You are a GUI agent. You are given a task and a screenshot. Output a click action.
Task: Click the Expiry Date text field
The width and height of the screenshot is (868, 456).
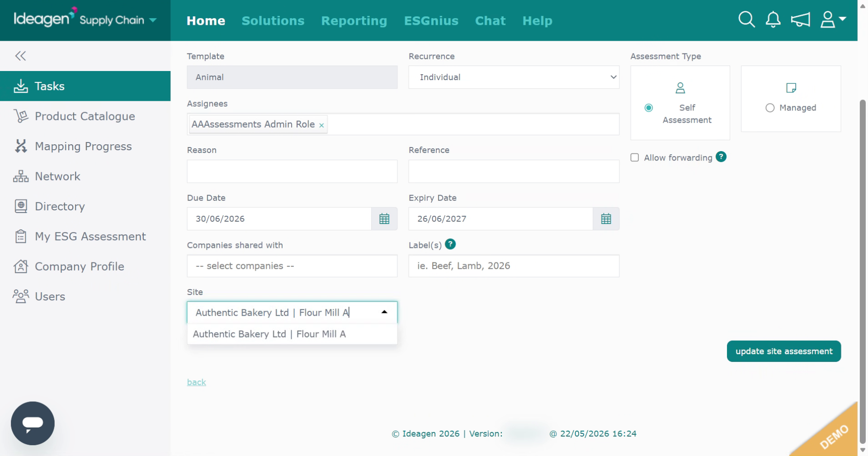pyautogui.click(x=501, y=219)
